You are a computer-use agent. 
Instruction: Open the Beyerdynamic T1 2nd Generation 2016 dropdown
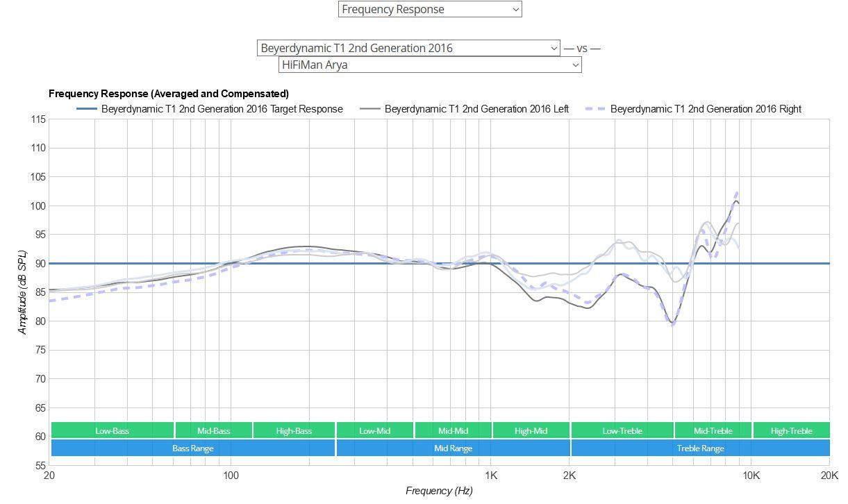pyautogui.click(x=408, y=48)
